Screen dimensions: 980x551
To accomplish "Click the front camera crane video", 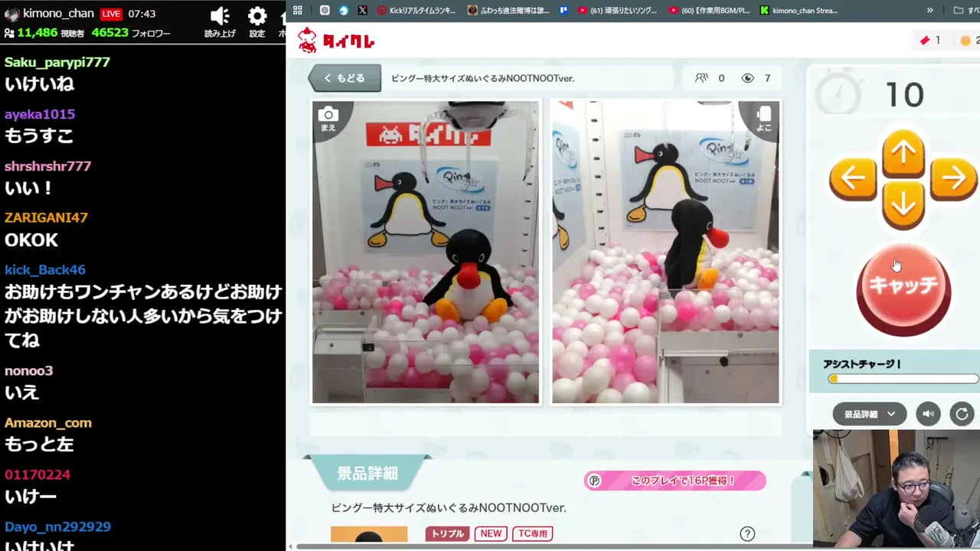I will (x=426, y=252).
